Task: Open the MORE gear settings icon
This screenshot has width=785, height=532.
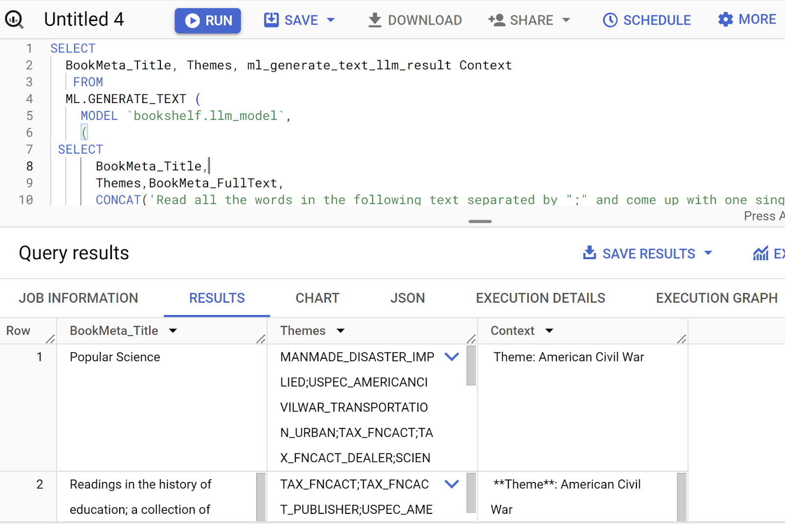Action: [x=725, y=20]
